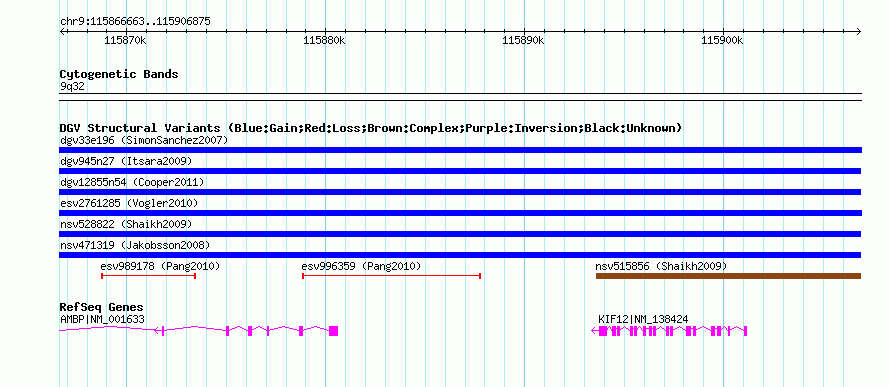Click the last large AMBP exon block
Screen dimensions: 890x387
point(334,331)
